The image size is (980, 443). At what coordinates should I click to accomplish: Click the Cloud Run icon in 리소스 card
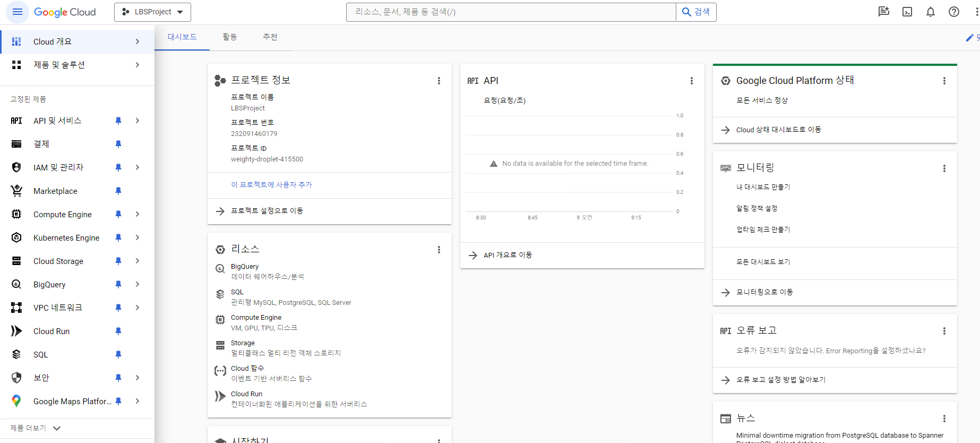pyautogui.click(x=220, y=396)
